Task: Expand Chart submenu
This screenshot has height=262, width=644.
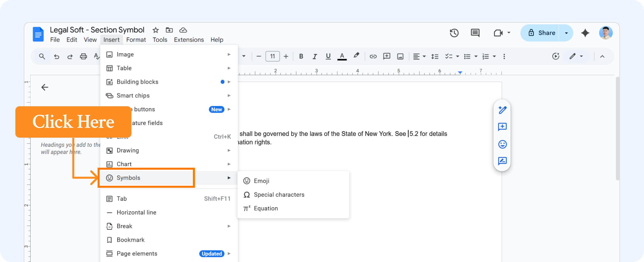Action: pos(169,164)
